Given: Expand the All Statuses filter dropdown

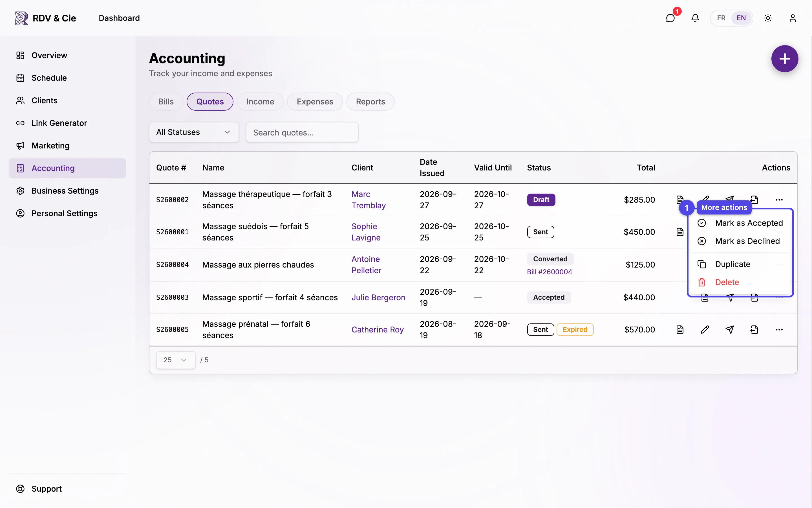Looking at the screenshot, I should pyautogui.click(x=194, y=132).
